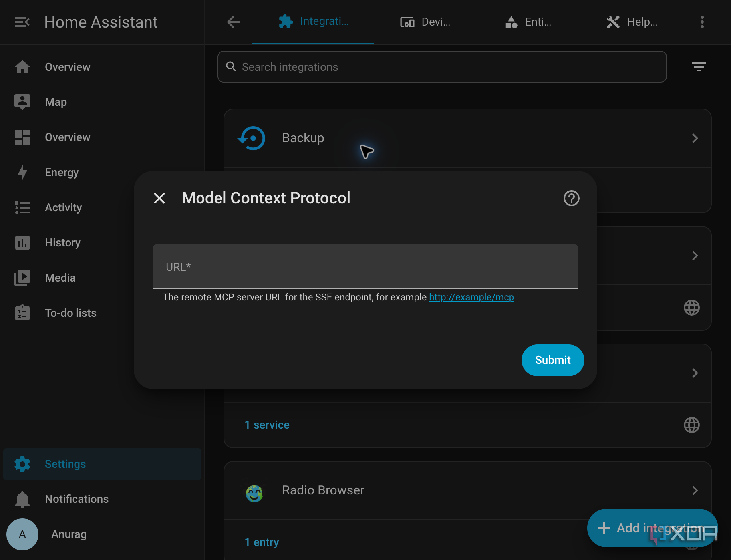The width and height of the screenshot is (731, 560).
Task: Switch to the Helpers tab
Action: point(631,22)
